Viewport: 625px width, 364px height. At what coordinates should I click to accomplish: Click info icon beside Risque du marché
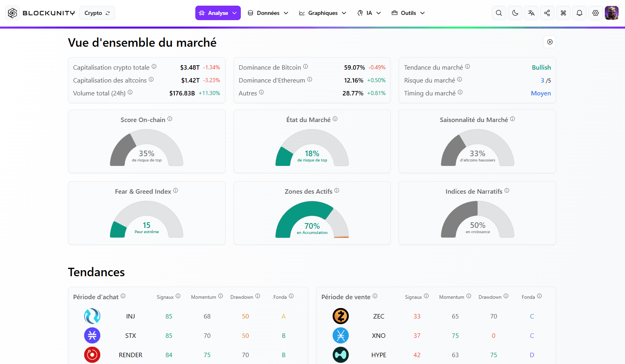click(459, 79)
